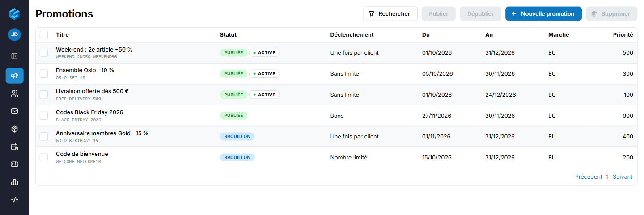Sort by the Titre column header
644x215 pixels.
coord(62,35)
